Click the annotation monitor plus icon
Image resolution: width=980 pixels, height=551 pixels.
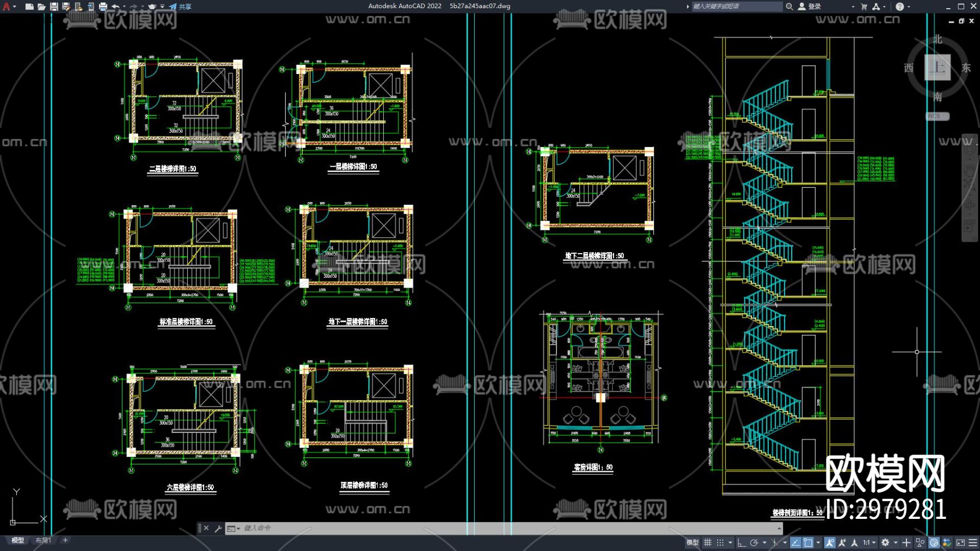[x=906, y=542]
